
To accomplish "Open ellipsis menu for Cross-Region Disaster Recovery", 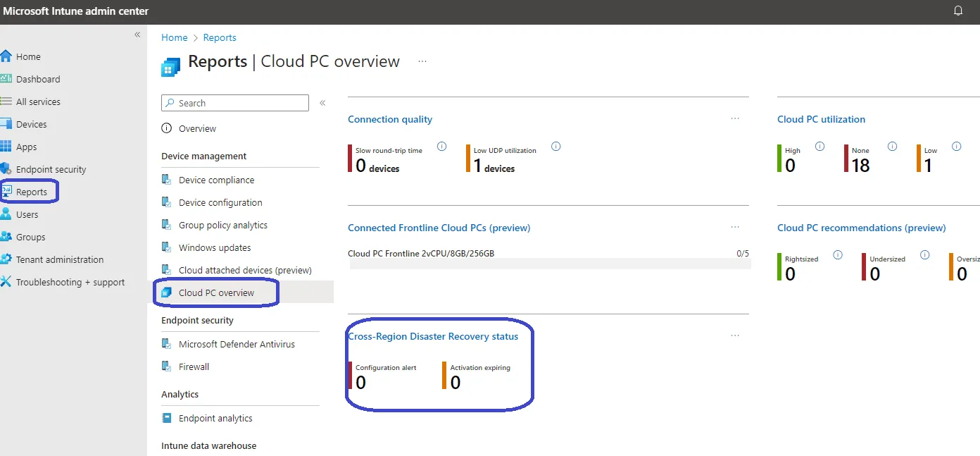I will point(735,336).
